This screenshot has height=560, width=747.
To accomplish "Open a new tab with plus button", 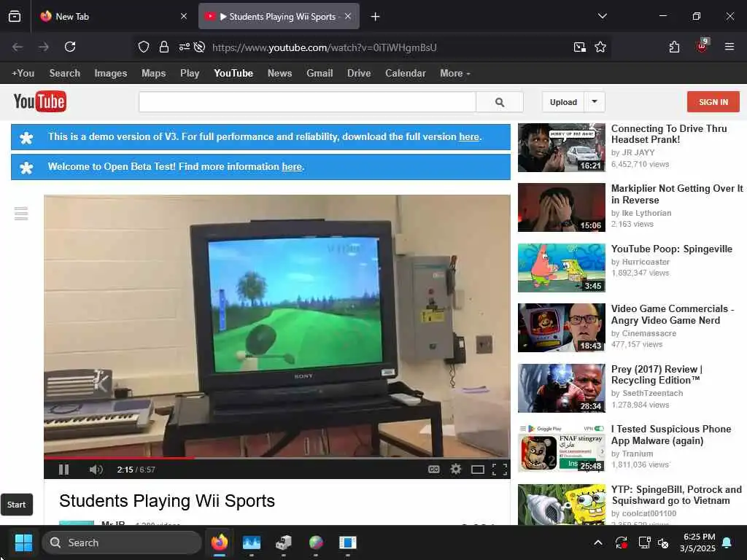I will 375,17.
